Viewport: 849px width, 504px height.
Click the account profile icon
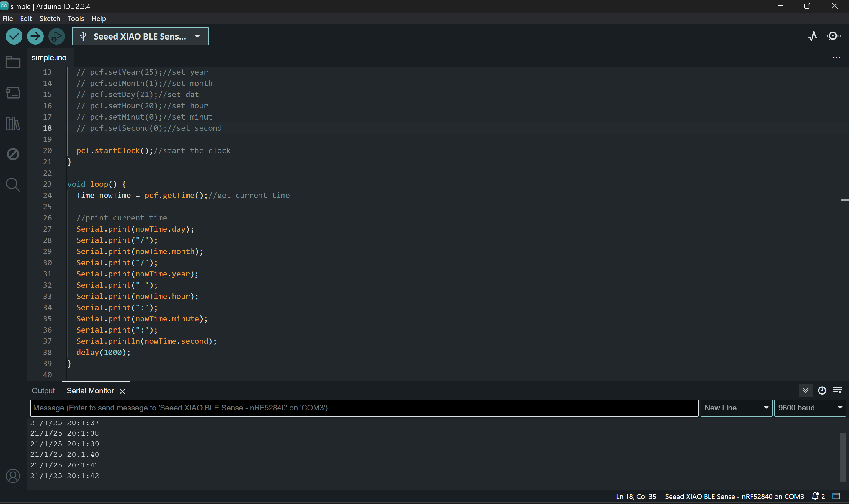pos(13,476)
